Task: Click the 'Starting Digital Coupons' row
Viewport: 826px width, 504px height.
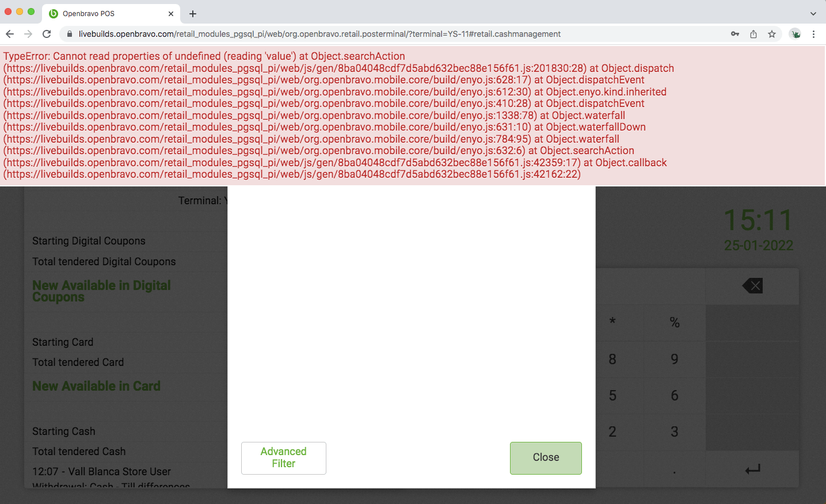Action: point(126,241)
